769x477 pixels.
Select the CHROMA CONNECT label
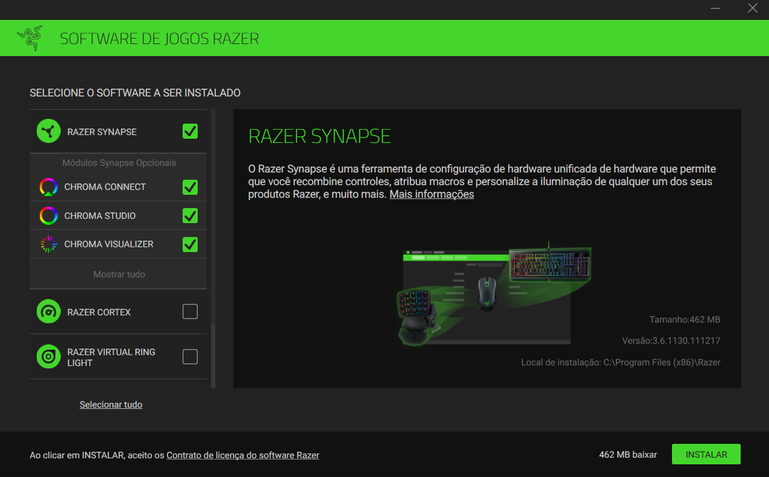tap(105, 187)
